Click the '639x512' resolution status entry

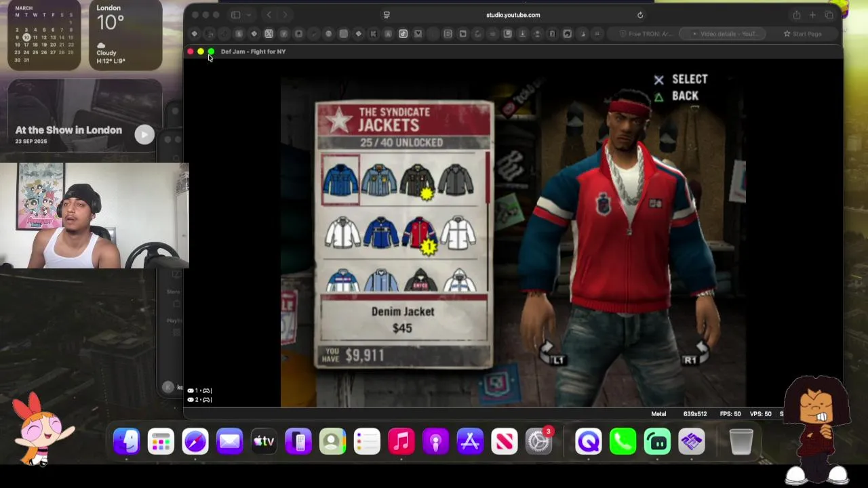pyautogui.click(x=695, y=414)
